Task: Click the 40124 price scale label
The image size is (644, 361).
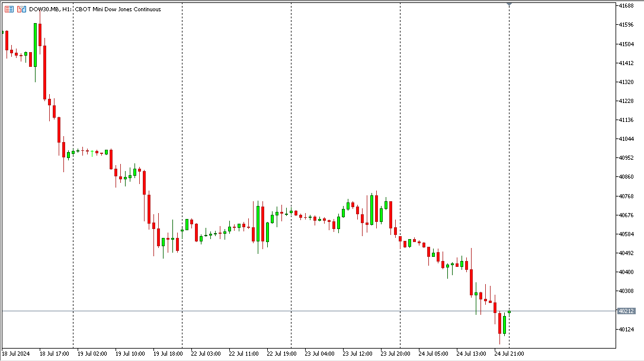Action: click(x=626, y=329)
